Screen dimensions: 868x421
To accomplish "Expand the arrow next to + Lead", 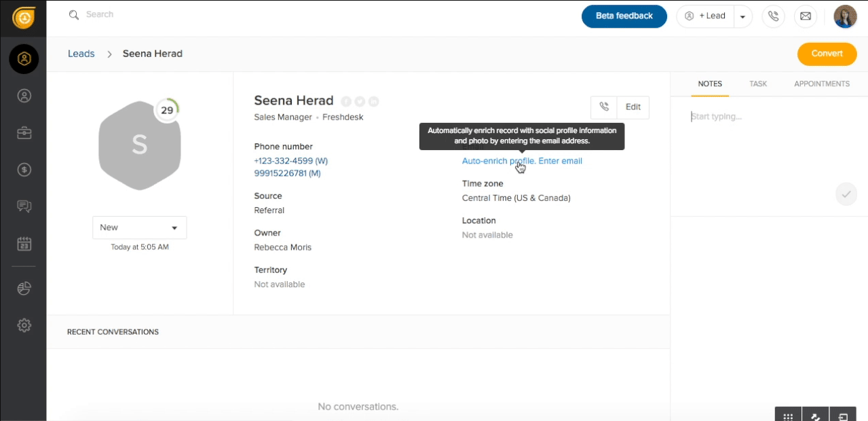I will (x=742, y=16).
